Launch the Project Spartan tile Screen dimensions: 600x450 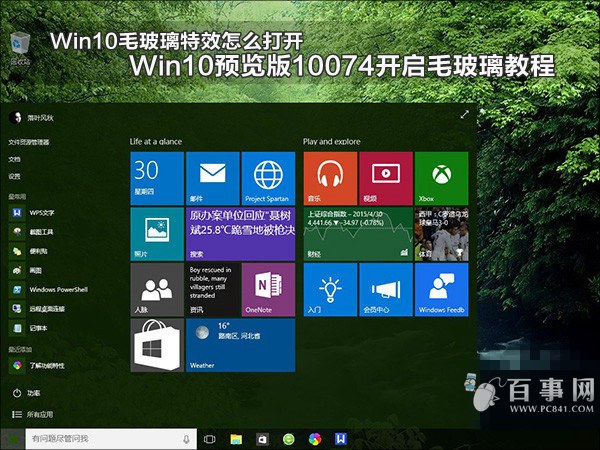point(268,178)
